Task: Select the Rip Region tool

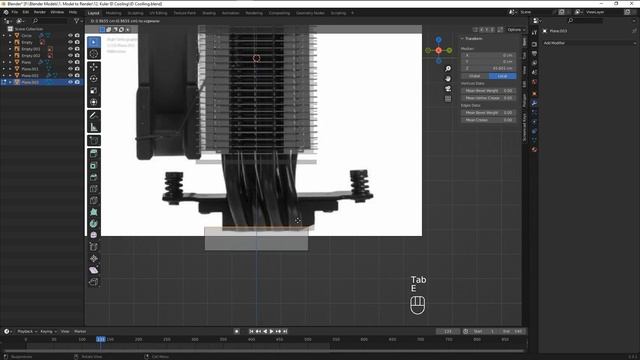Action: coord(94,282)
